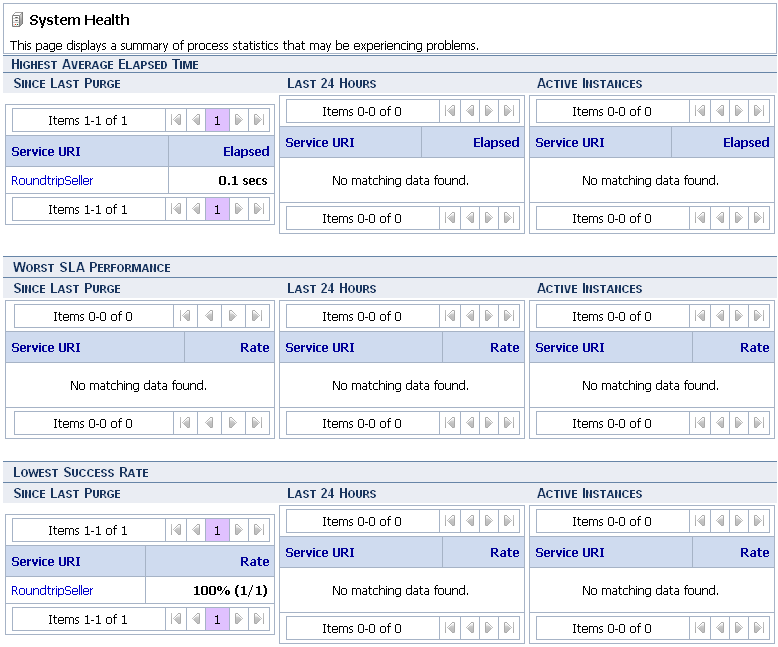The width and height of the screenshot is (778, 647).
Task: Click first-page icon in top paginator of Worst SLA Since Last Purge
Action: (x=184, y=317)
